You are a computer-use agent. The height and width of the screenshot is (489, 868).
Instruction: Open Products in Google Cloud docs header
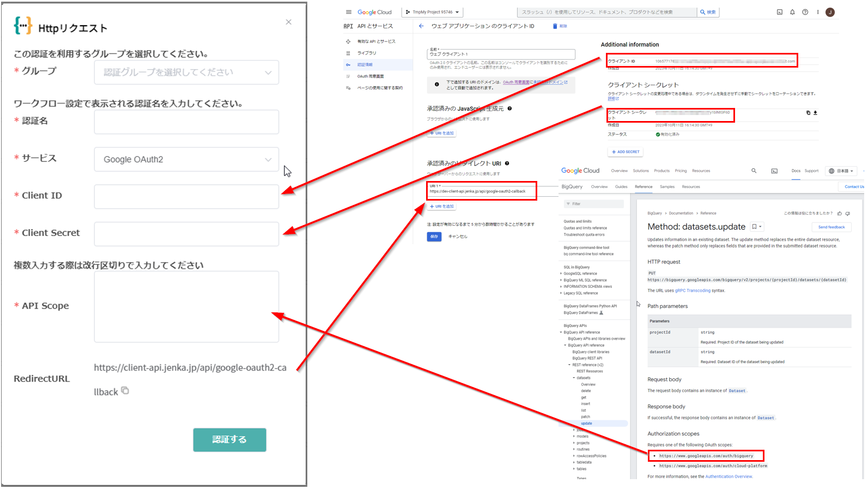(x=661, y=171)
